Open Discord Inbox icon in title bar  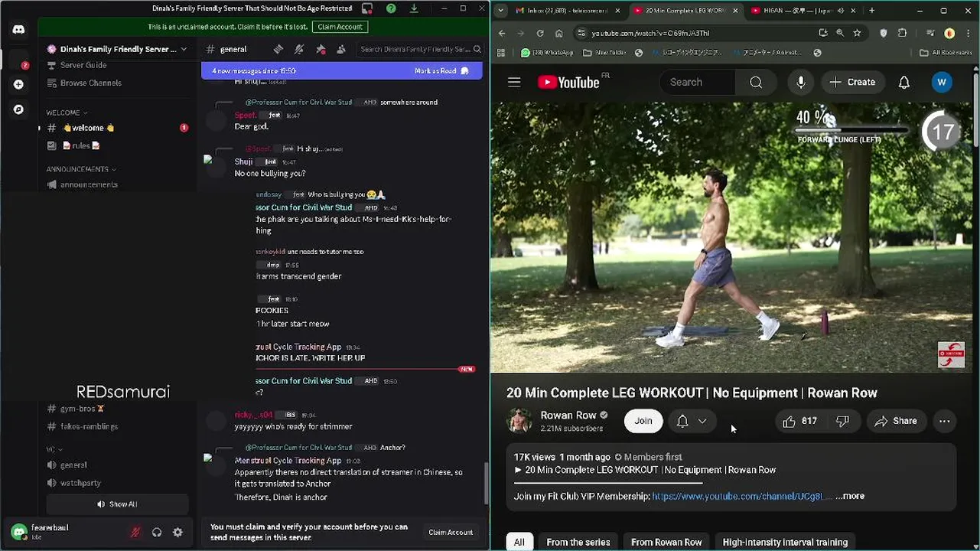(x=367, y=8)
